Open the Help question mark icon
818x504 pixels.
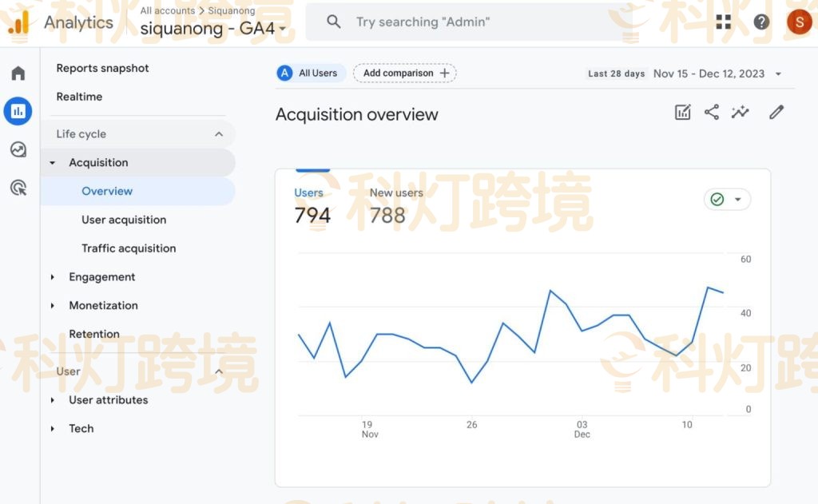pyautogui.click(x=761, y=22)
